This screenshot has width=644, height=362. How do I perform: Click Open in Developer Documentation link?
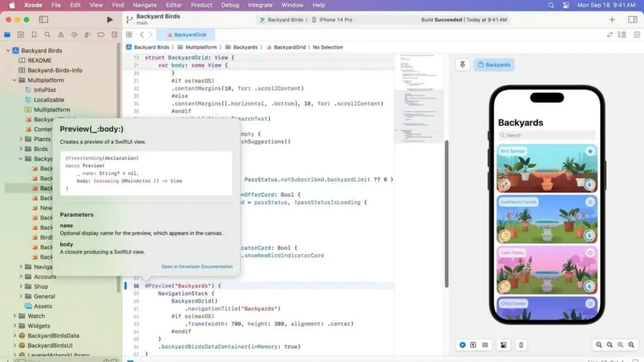tap(197, 266)
